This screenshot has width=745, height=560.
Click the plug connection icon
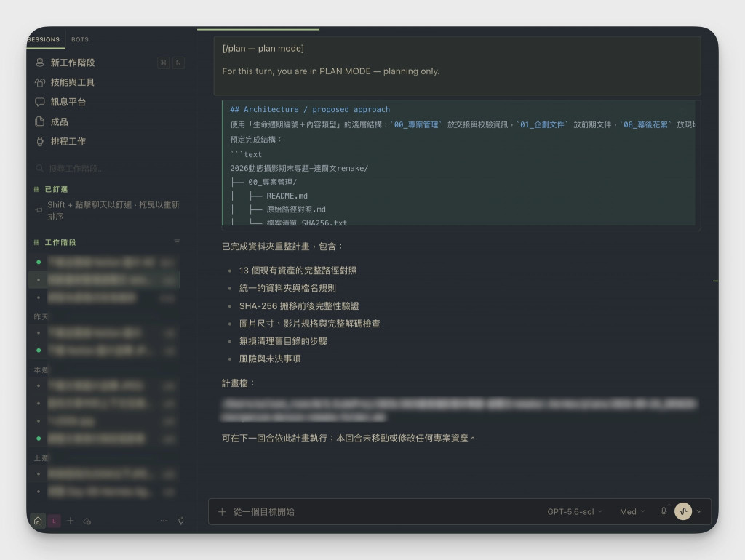[181, 521]
